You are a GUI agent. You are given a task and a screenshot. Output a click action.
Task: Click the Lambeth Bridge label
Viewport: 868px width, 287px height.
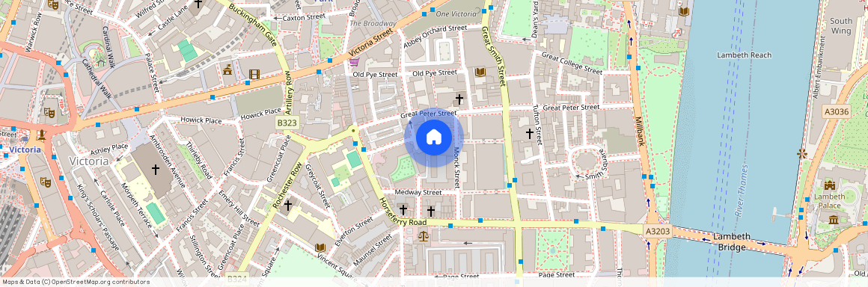point(732,241)
